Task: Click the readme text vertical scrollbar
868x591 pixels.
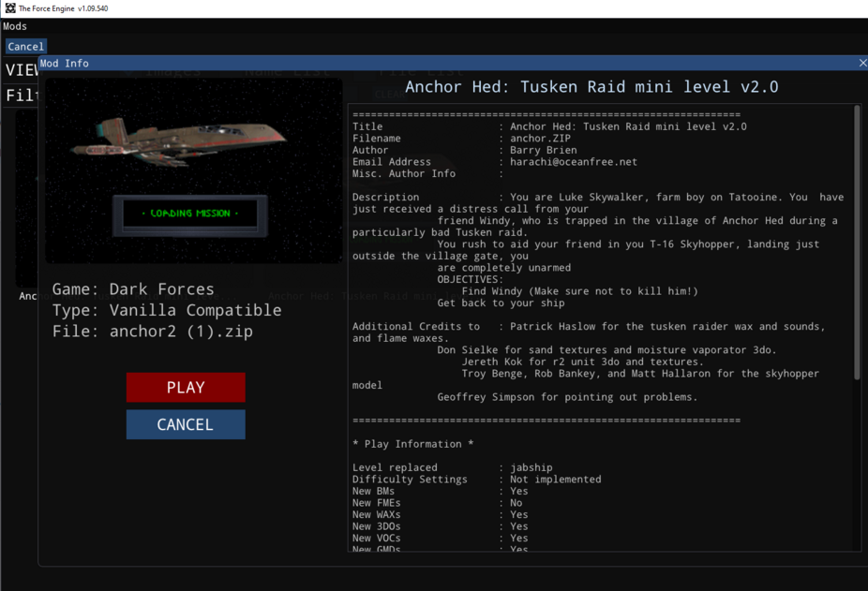Action: pyautogui.click(x=857, y=243)
